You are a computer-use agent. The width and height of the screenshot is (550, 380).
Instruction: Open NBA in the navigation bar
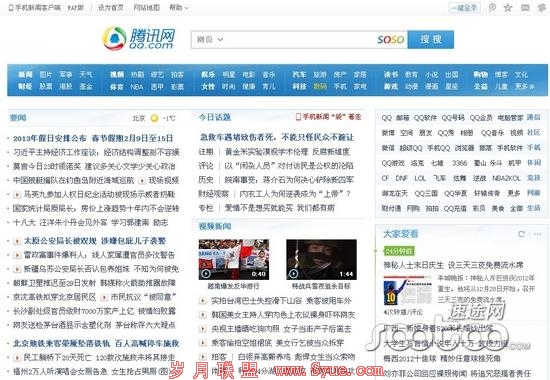(x=137, y=86)
